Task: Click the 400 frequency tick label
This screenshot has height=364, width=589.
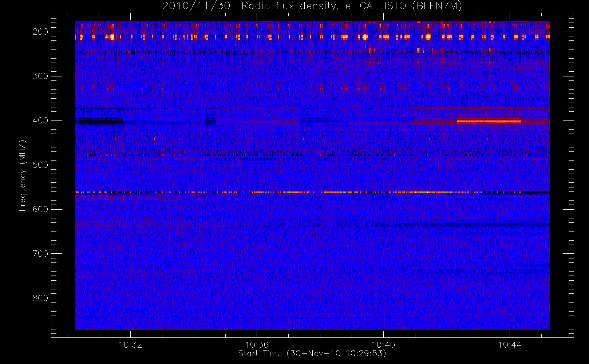Action: 40,120
